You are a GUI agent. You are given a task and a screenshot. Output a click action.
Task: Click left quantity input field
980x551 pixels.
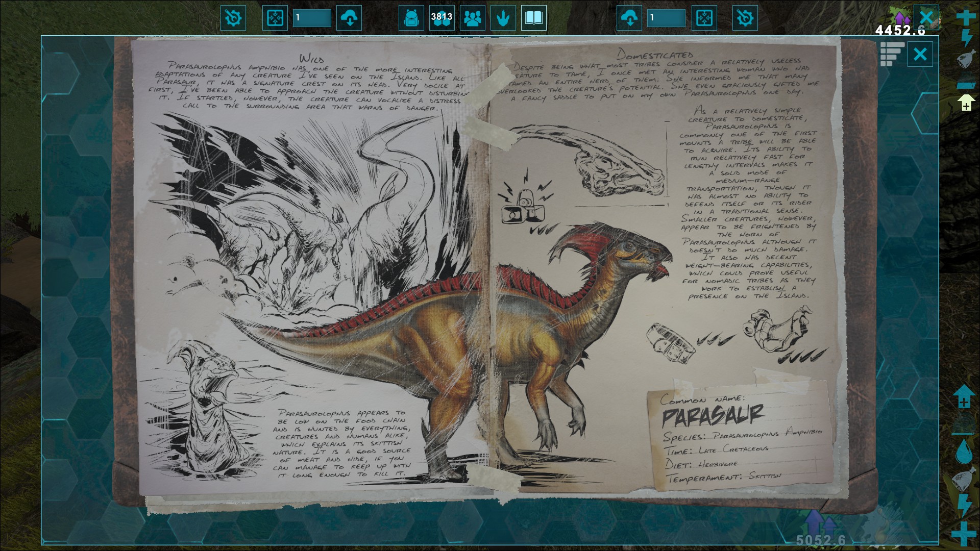312,18
